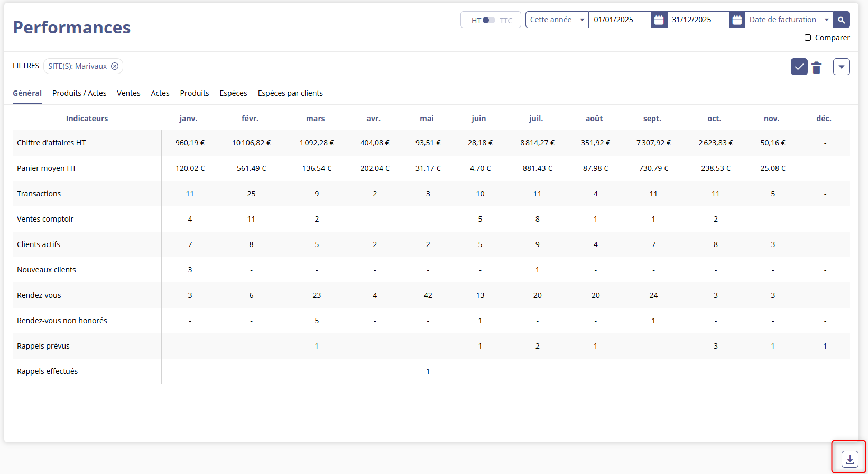Remove the Marivaux site filter
868x474 pixels.
click(x=115, y=66)
